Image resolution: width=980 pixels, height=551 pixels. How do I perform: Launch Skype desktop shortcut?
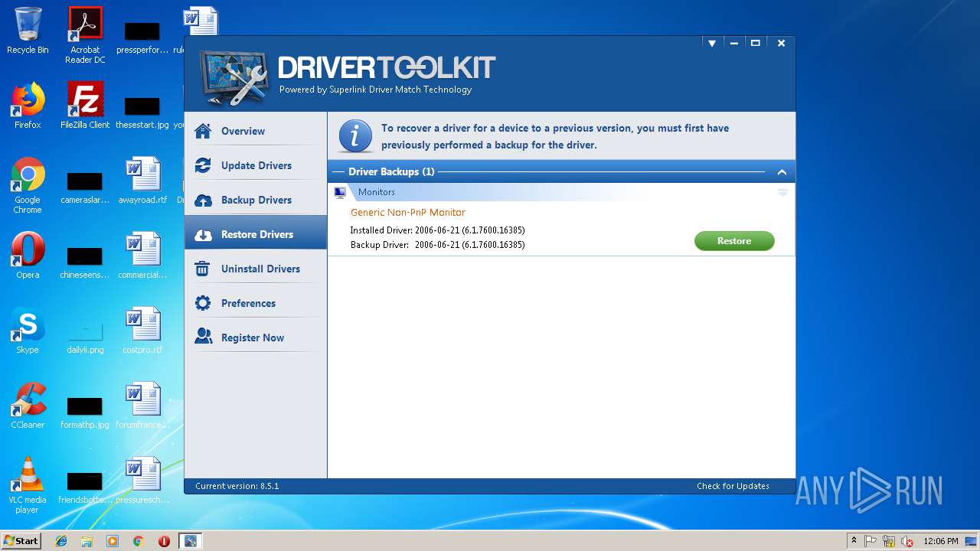[28, 330]
